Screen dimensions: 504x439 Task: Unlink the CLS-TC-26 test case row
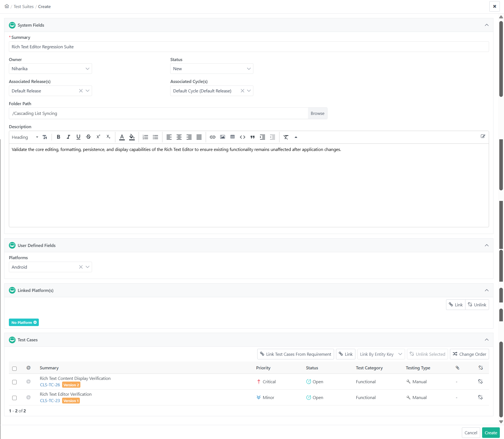(x=480, y=382)
